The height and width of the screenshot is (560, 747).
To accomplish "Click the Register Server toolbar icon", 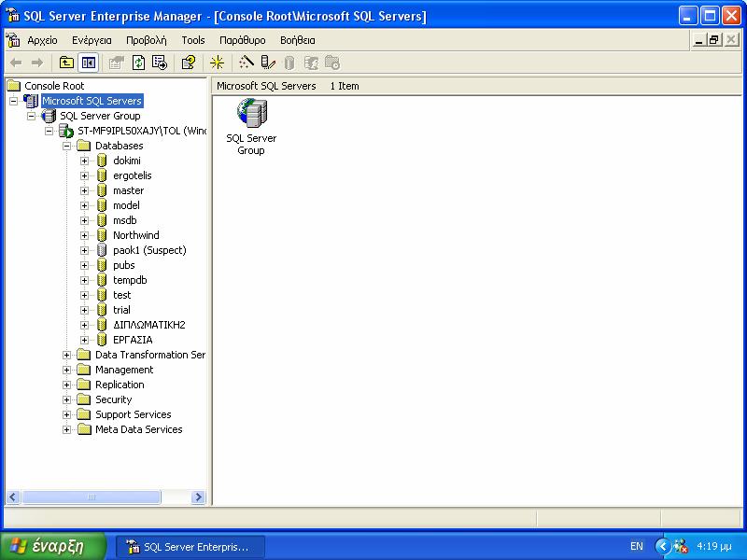I will click(x=268, y=63).
